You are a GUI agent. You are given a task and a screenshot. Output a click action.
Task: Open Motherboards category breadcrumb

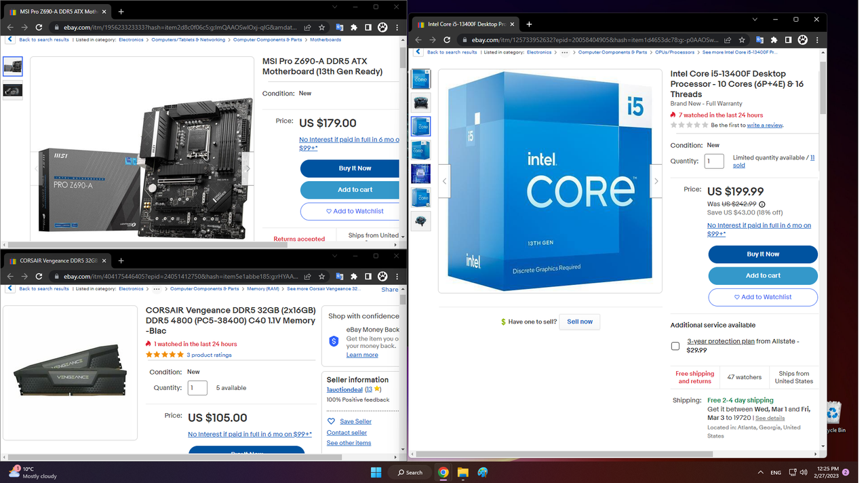point(325,40)
